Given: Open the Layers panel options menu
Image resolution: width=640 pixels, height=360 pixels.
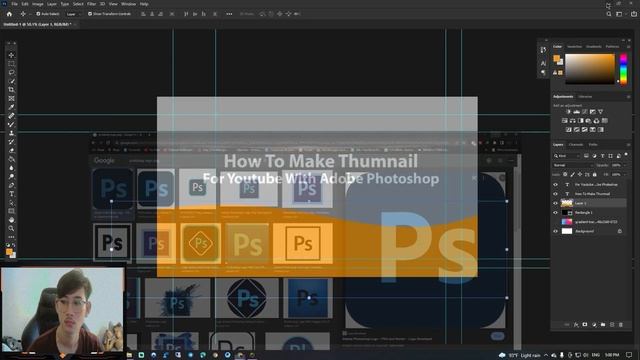Looking at the screenshot, I should click(x=628, y=144).
